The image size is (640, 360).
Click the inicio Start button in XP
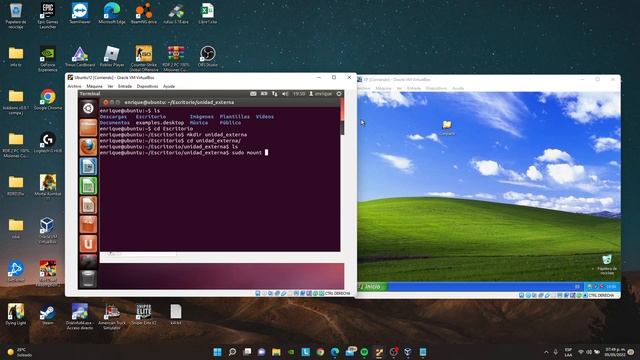tap(372, 287)
